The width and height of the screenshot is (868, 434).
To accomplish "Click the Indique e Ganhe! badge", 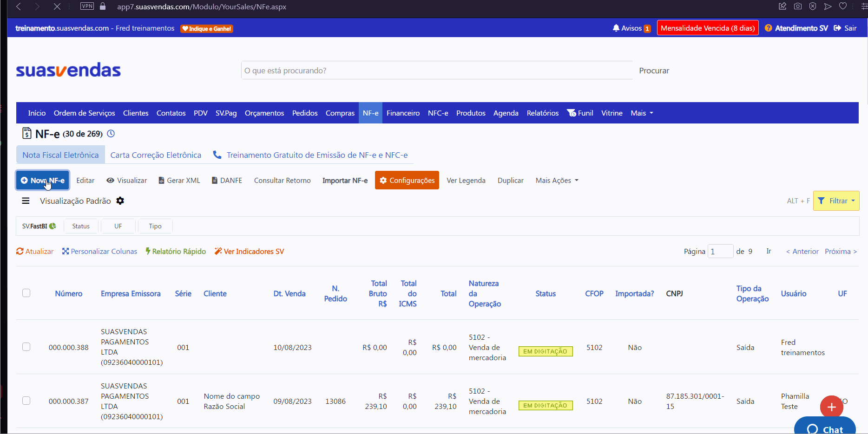I will 207,29.
